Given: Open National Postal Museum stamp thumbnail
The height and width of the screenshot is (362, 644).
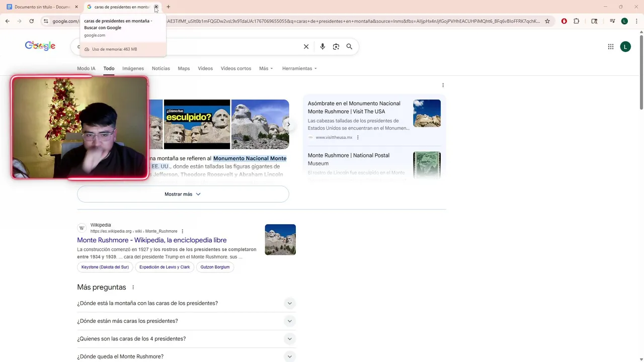Looking at the screenshot, I should [427, 165].
